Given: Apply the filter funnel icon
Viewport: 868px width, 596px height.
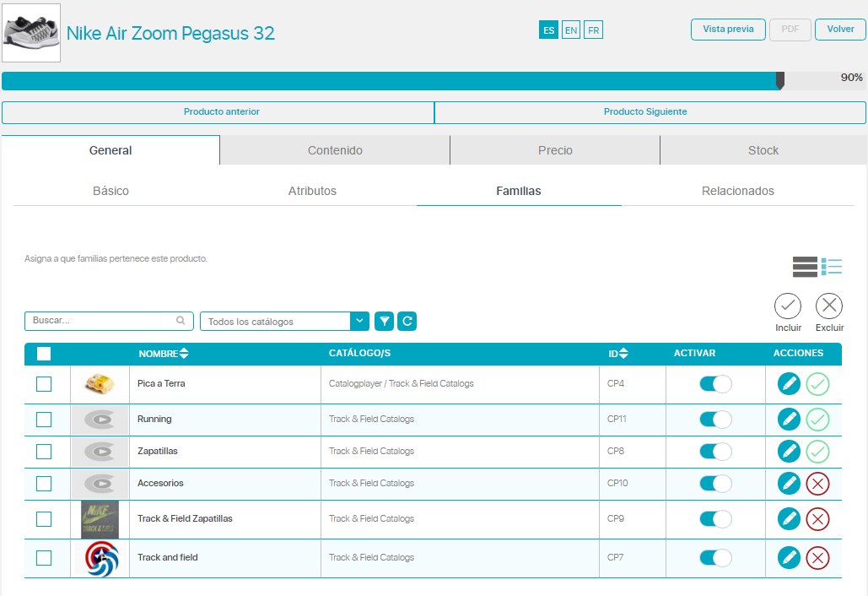Looking at the screenshot, I should 384,322.
